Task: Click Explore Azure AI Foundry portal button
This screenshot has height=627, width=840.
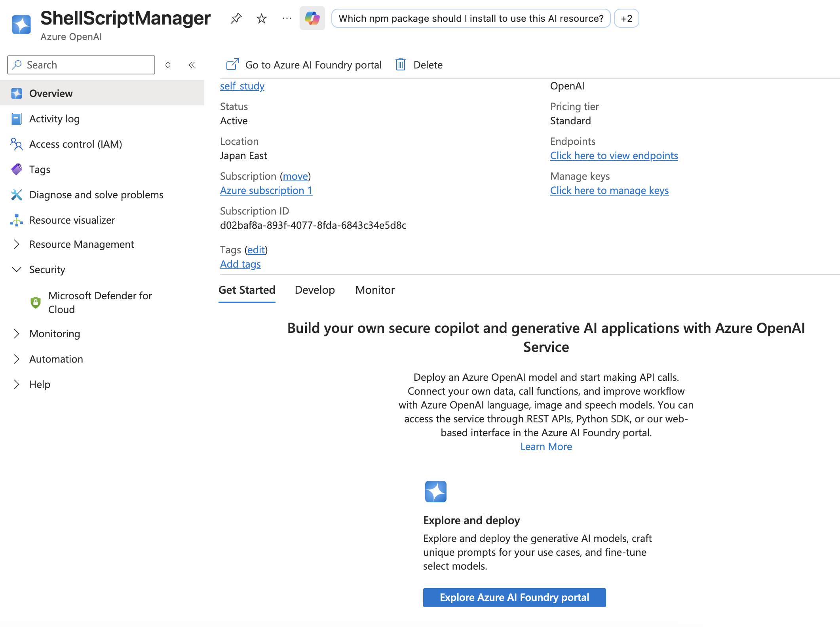Action: (514, 597)
